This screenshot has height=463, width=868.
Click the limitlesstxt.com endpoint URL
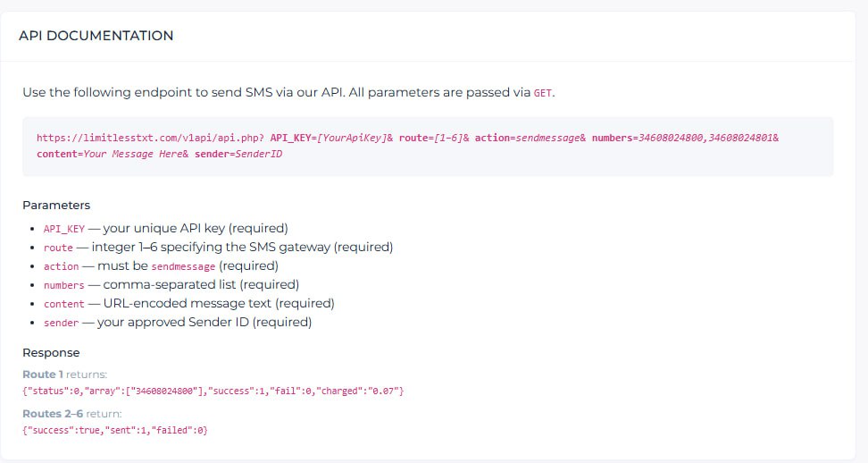click(x=150, y=139)
